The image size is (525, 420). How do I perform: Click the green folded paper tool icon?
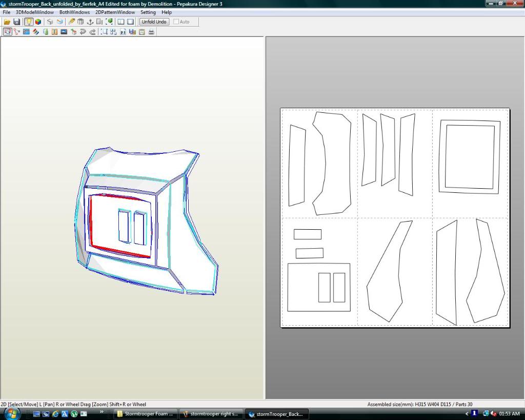45,32
